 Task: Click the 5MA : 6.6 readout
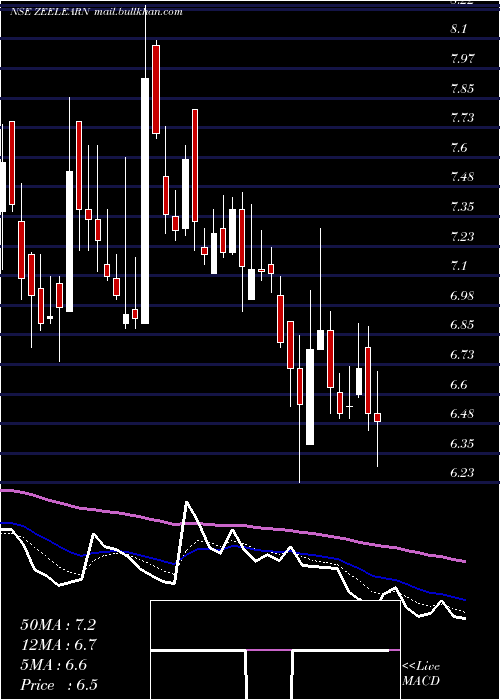coord(54,665)
